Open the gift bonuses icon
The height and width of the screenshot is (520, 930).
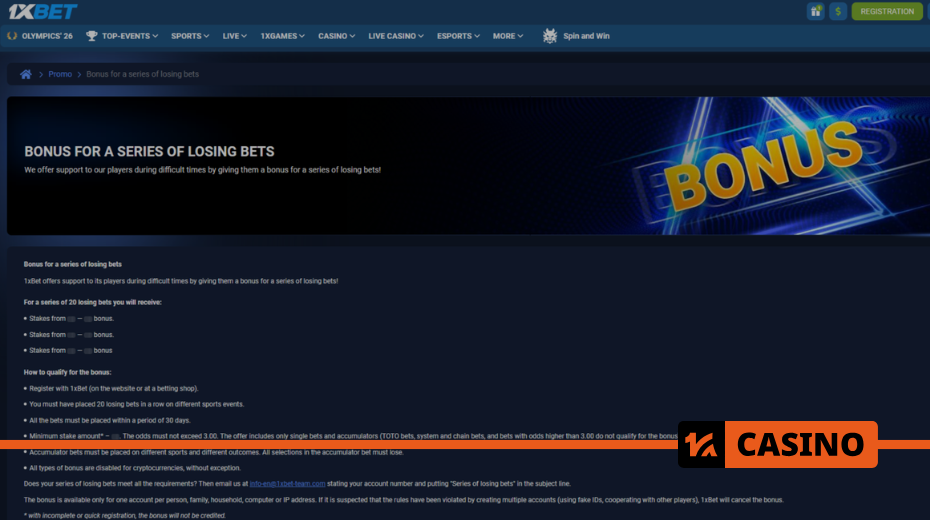coord(816,11)
